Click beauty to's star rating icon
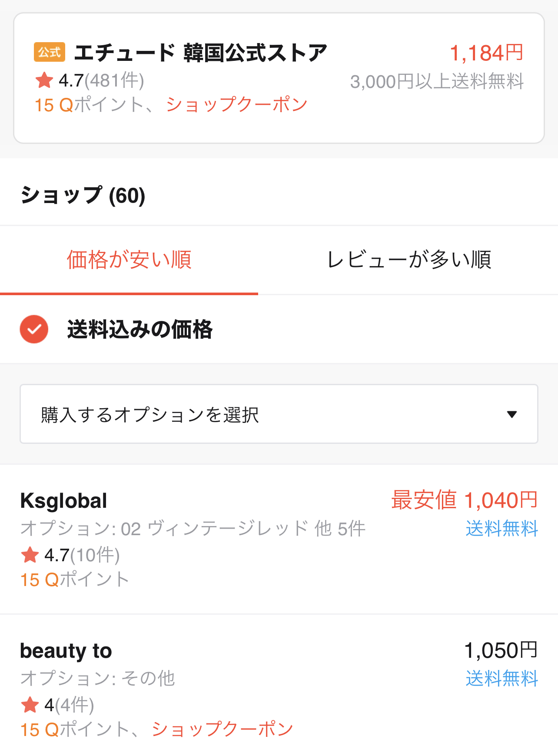 30,705
